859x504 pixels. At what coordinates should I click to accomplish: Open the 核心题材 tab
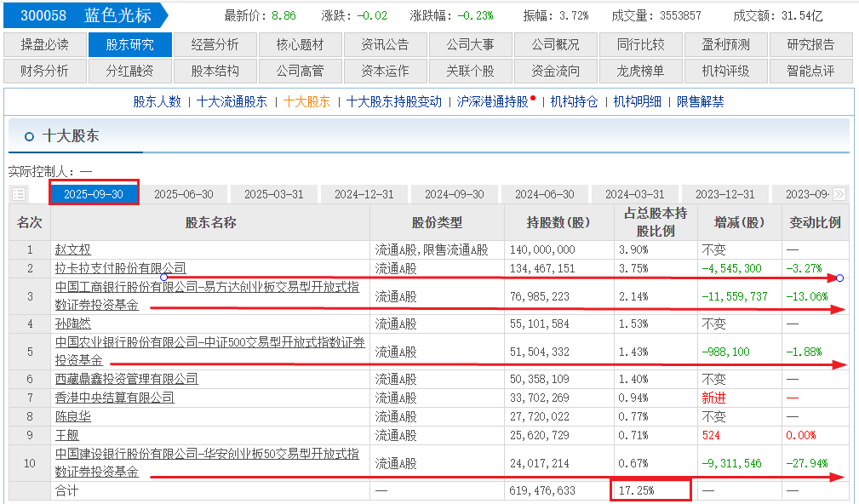click(301, 44)
